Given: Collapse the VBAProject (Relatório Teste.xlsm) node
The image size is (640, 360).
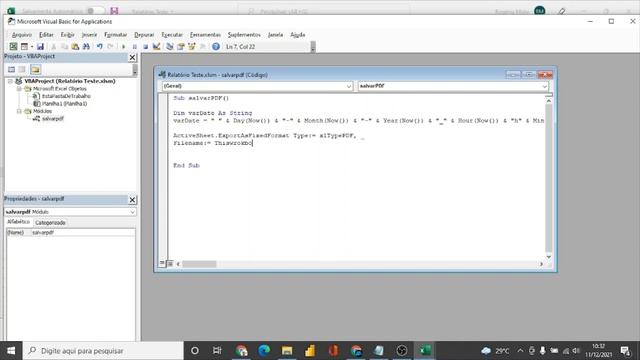Looking at the screenshot, I should 10,81.
